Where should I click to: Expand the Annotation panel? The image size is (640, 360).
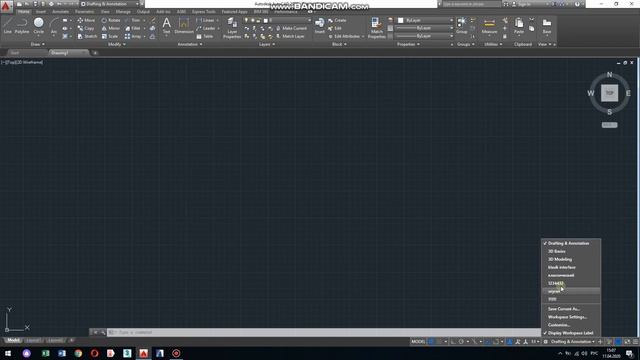(x=190, y=44)
